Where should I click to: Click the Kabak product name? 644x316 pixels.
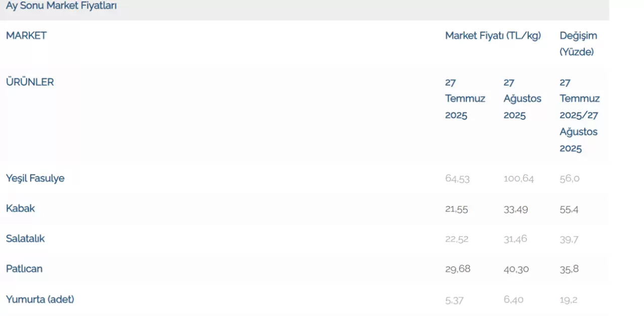[x=21, y=208]
